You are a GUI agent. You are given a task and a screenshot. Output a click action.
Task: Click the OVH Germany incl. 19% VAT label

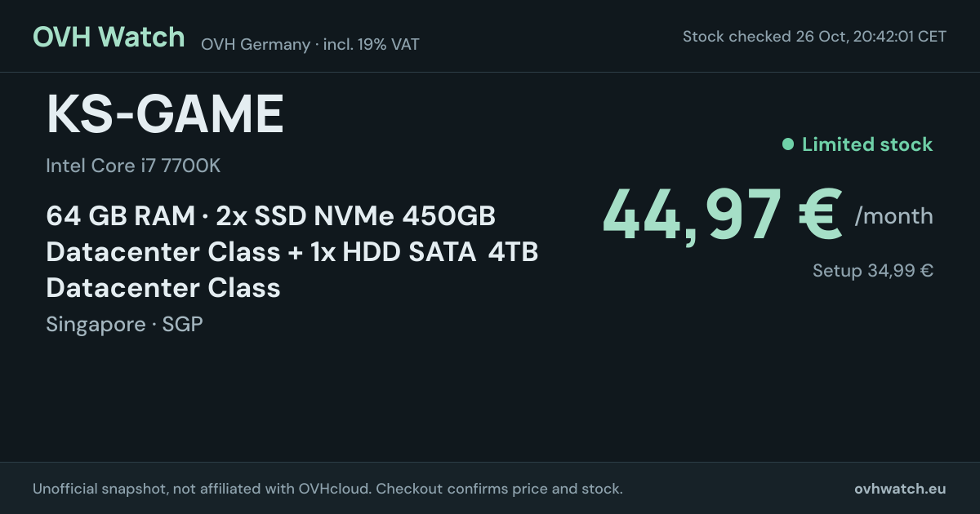pyautogui.click(x=310, y=44)
